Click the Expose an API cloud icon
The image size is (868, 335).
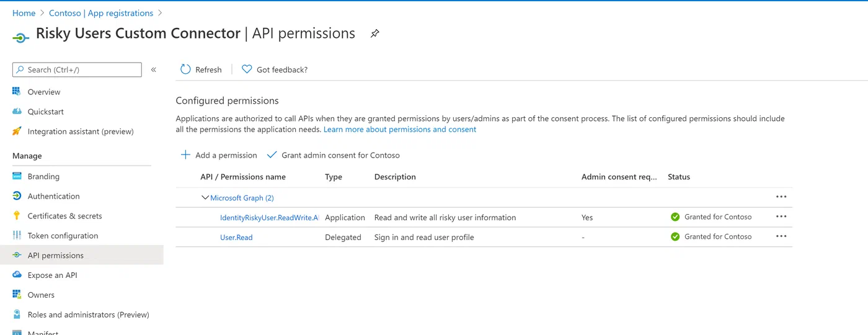(17, 275)
